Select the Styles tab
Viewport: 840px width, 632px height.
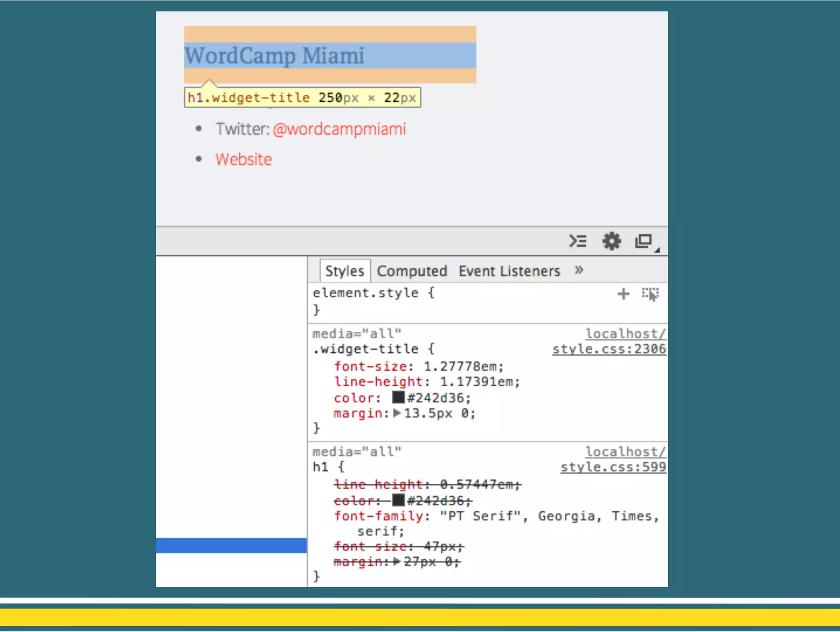[x=345, y=271]
